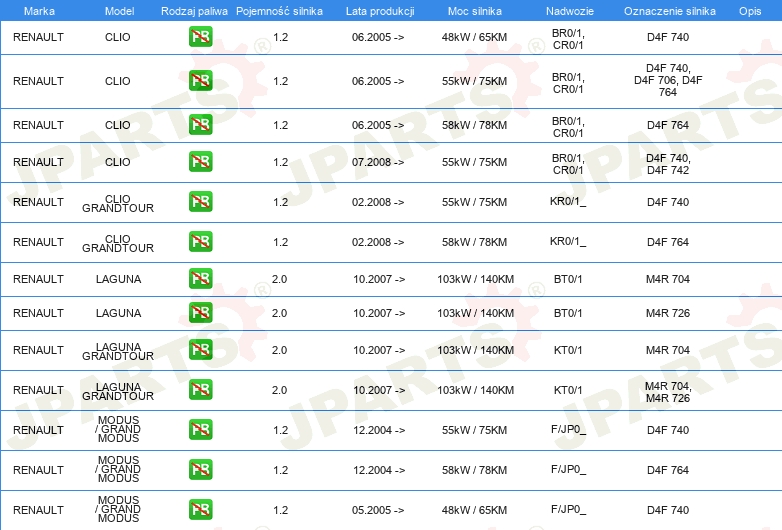
Task: Click 'M4R 704' in the LAGUNA BT0/1 row
Action: (x=668, y=279)
